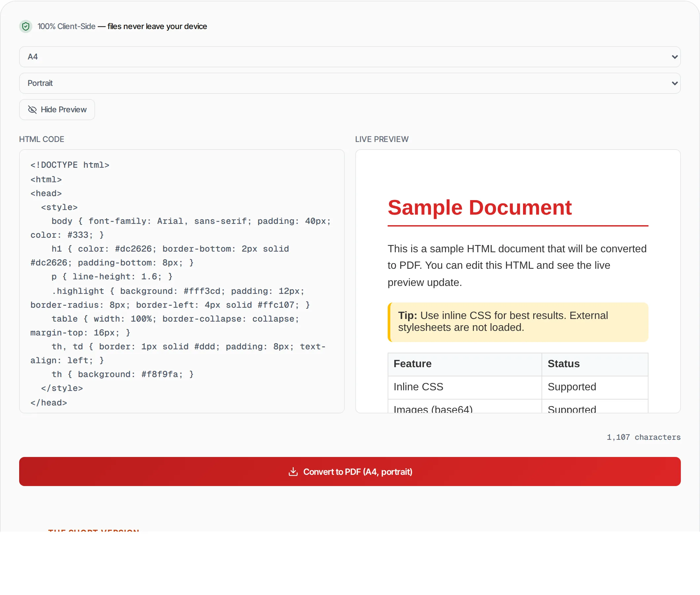The image size is (700, 595).
Task: Click the Inline CSS table cell
Action: [465, 387]
